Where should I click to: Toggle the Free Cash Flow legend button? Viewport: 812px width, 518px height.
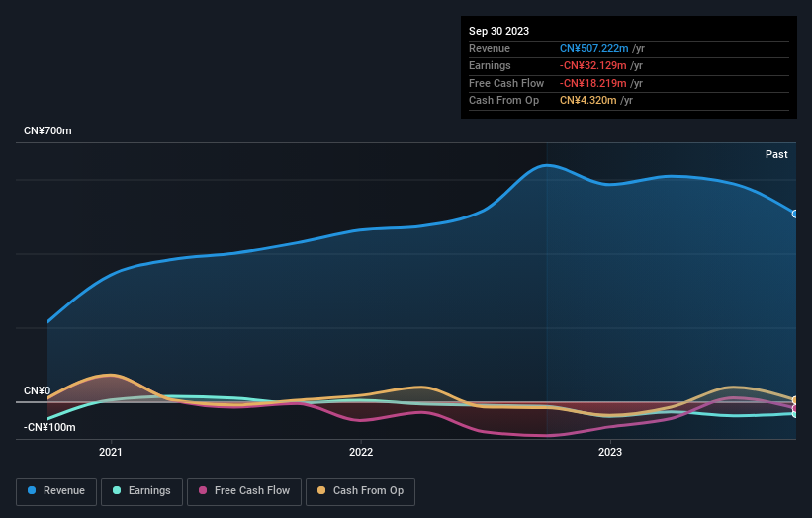click(x=244, y=491)
